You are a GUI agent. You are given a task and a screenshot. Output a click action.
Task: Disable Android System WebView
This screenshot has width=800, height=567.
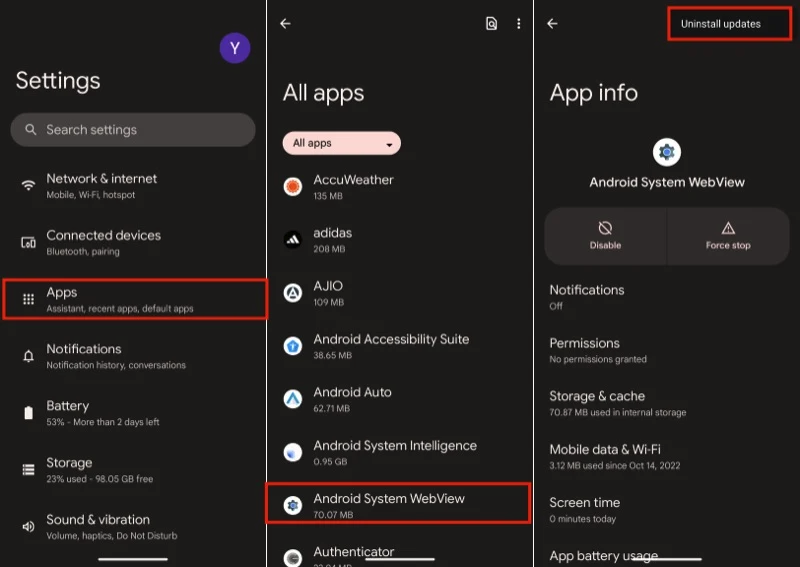(x=606, y=236)
